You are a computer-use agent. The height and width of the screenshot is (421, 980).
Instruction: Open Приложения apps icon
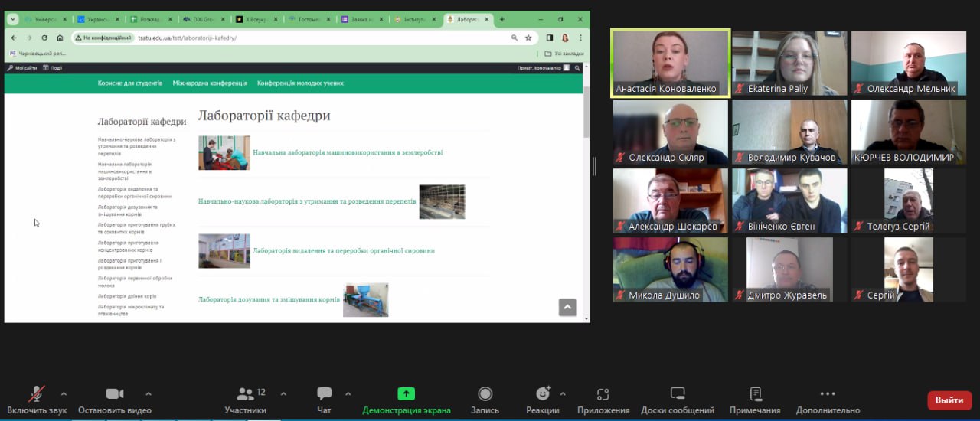tap(603, 394)
